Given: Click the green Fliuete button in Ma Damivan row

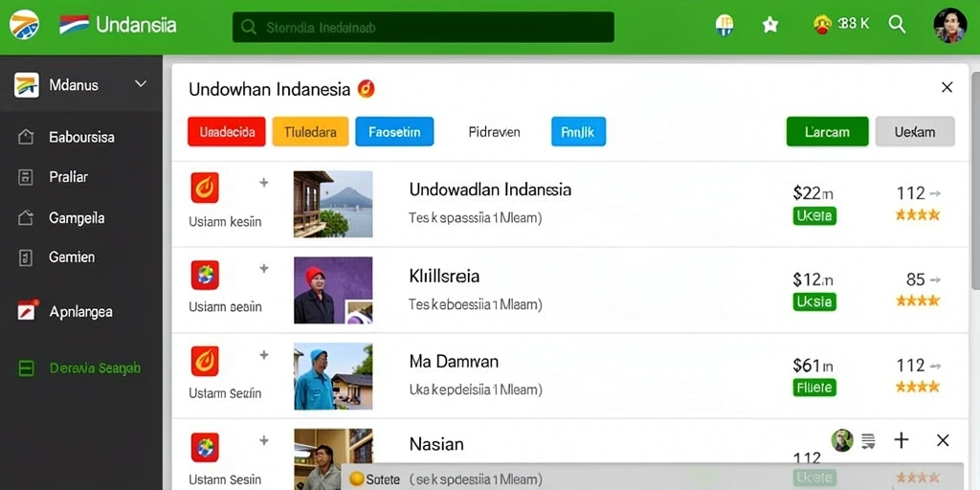Looking at the screenshot, I should (x=815, y=388).
